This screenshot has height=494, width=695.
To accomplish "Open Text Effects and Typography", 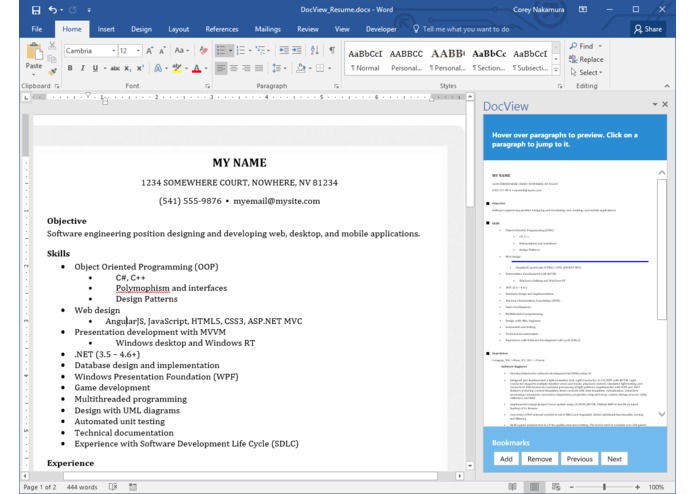I will pyautogui.click(x=158, y=68).
